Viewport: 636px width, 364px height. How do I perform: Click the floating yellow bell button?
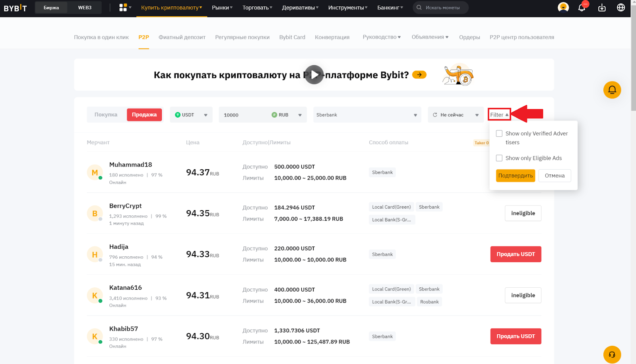point(612,90)
